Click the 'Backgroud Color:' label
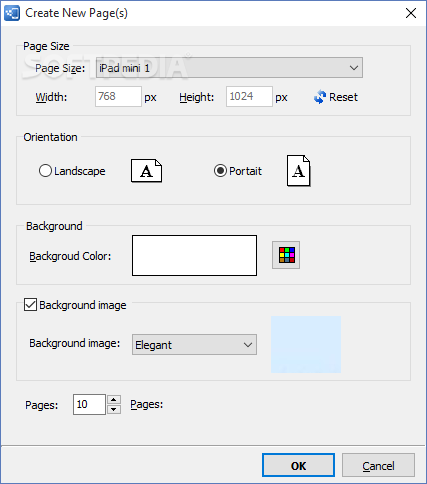The width and height of the screenshot is (427, 484). click(x=70, y=256)
